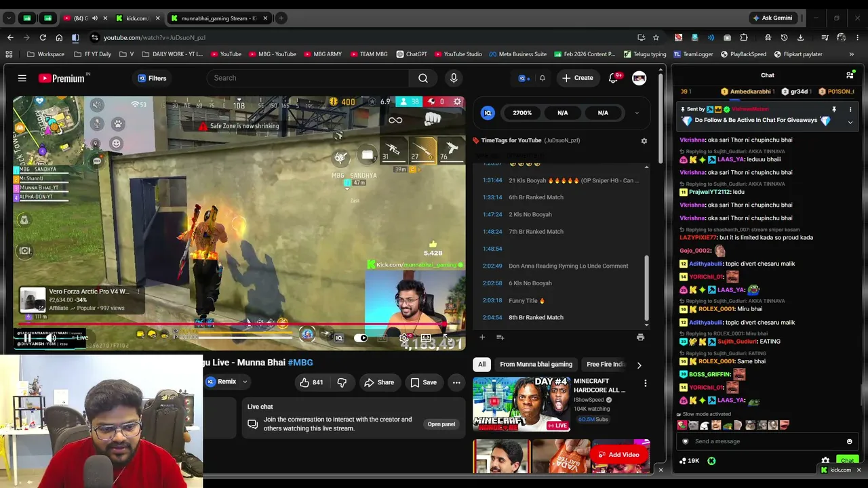Dislike the video

tap(342, 382)
